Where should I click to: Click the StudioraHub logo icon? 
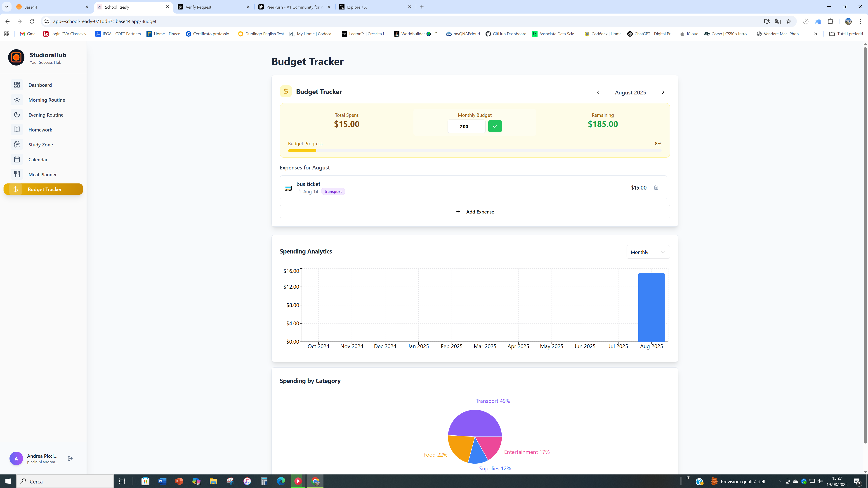16,58
